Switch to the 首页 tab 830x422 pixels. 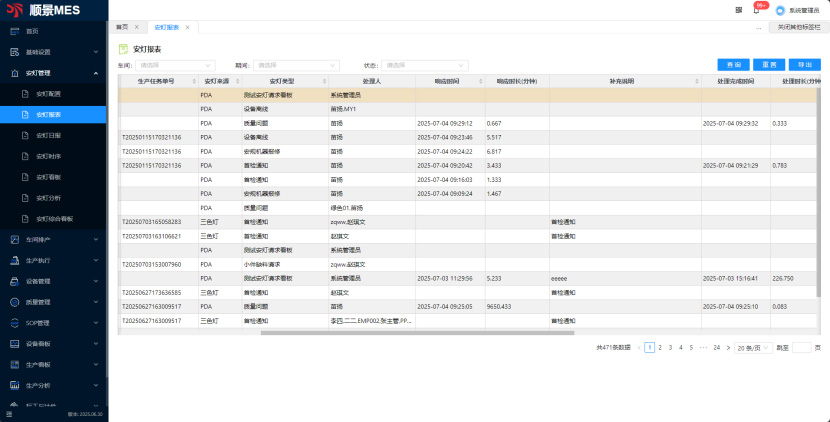pyautogui.click(x=123, y=27)
